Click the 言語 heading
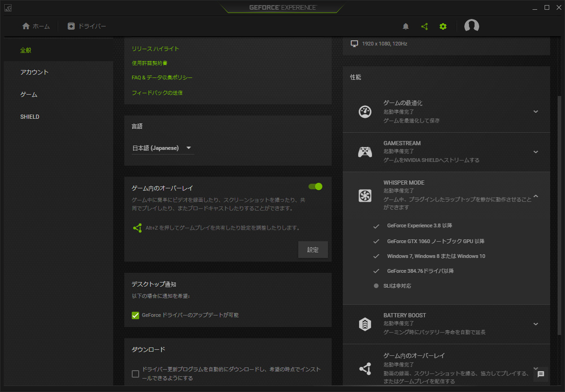The height and width of the screenshot is (392, 565). [x=137, y=126]
